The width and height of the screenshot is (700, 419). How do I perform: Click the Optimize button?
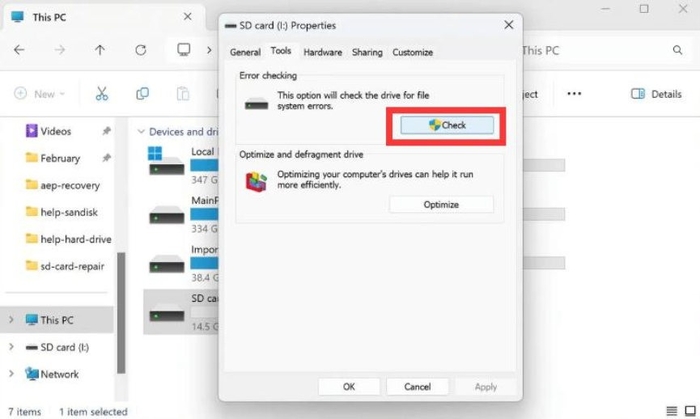tap(441, 204)
